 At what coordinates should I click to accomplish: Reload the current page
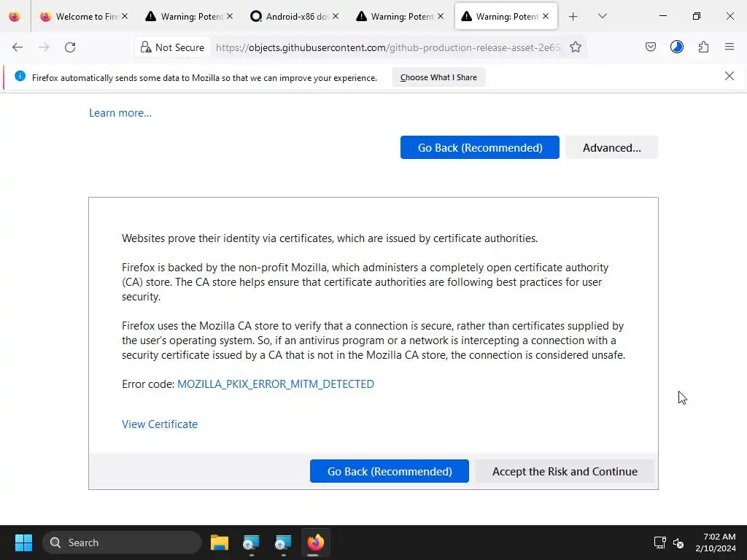[70, 47]
